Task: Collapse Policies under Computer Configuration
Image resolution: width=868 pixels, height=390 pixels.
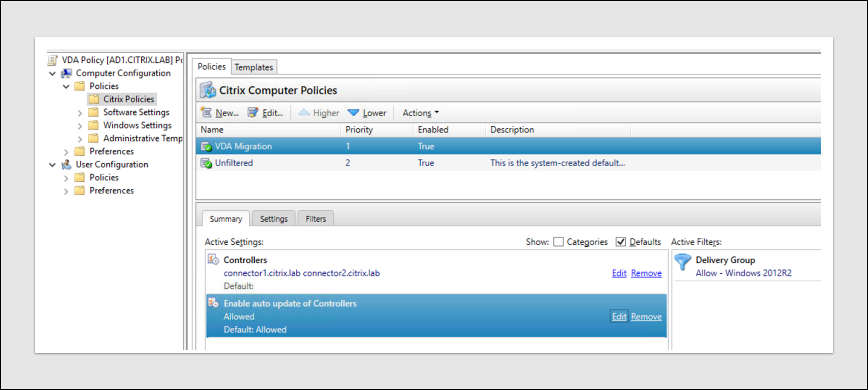Action: point(66,86)
